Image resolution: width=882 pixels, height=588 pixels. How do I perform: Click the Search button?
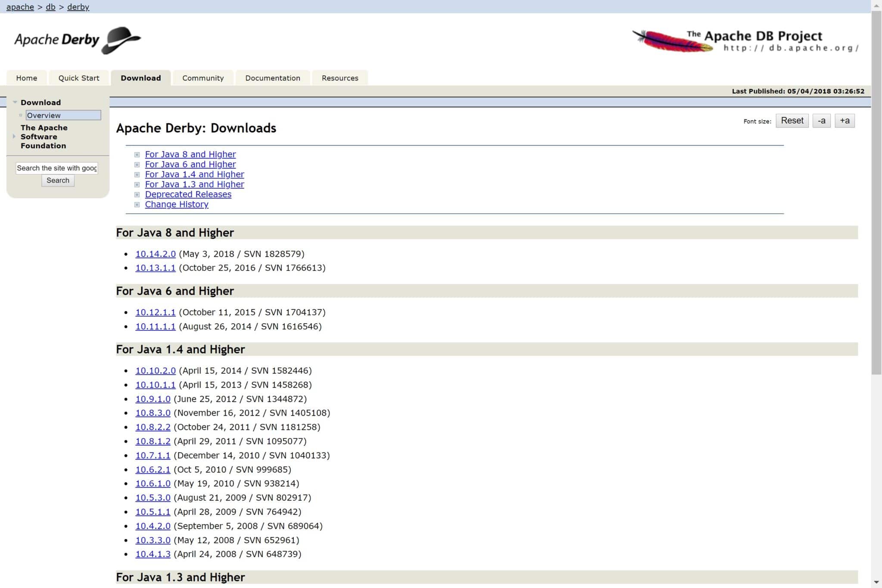[58, 180]
